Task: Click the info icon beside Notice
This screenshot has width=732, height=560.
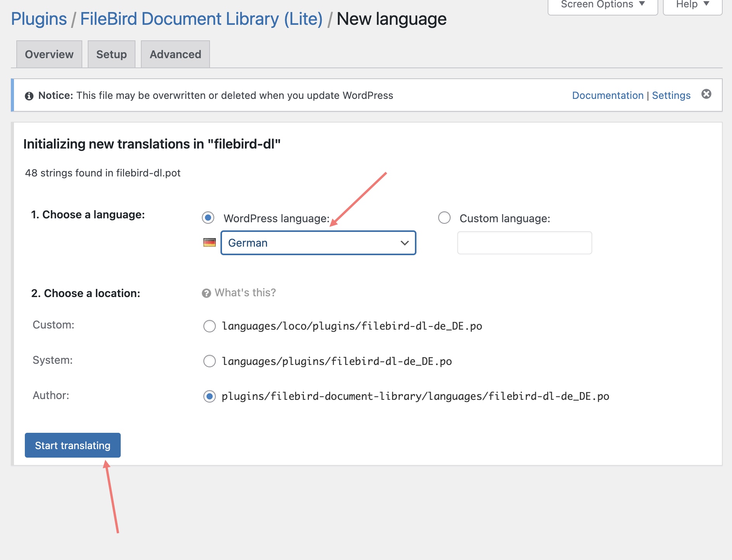Action: pyautogui.click(x=29, y=96)
